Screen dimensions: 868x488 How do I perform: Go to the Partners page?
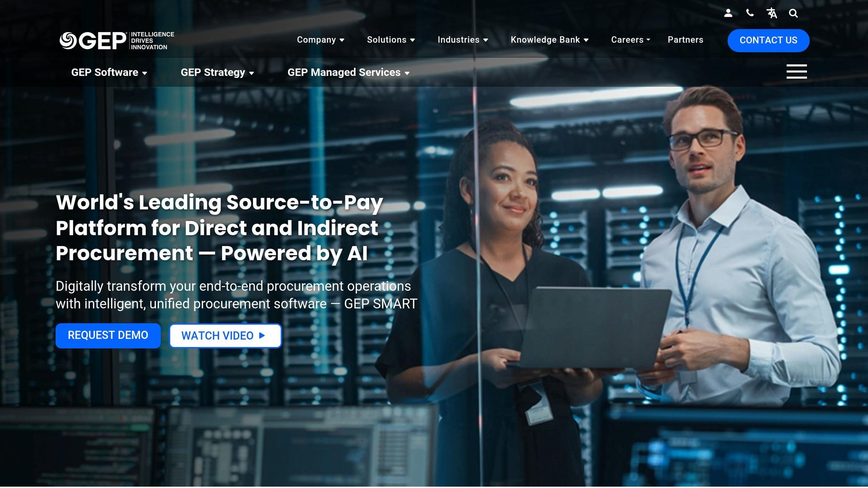(685, 40)
